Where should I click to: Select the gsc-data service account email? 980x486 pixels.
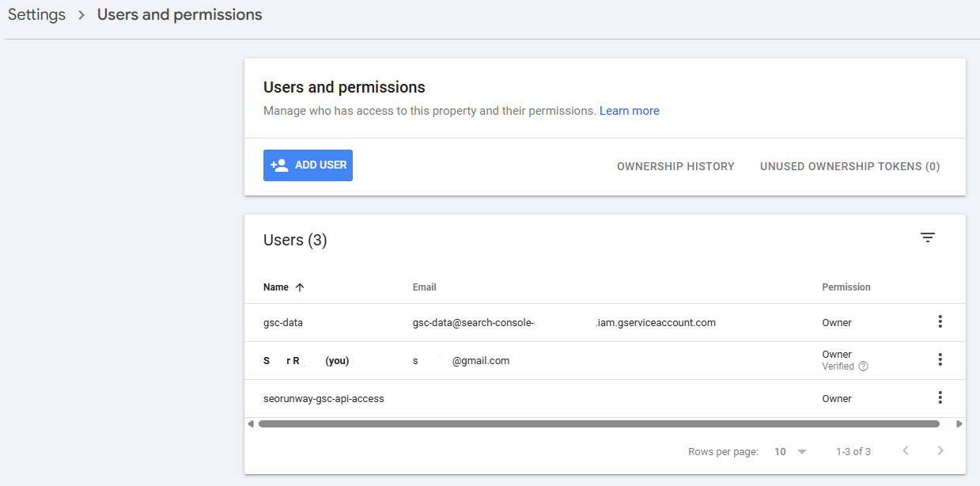point(563,322)
